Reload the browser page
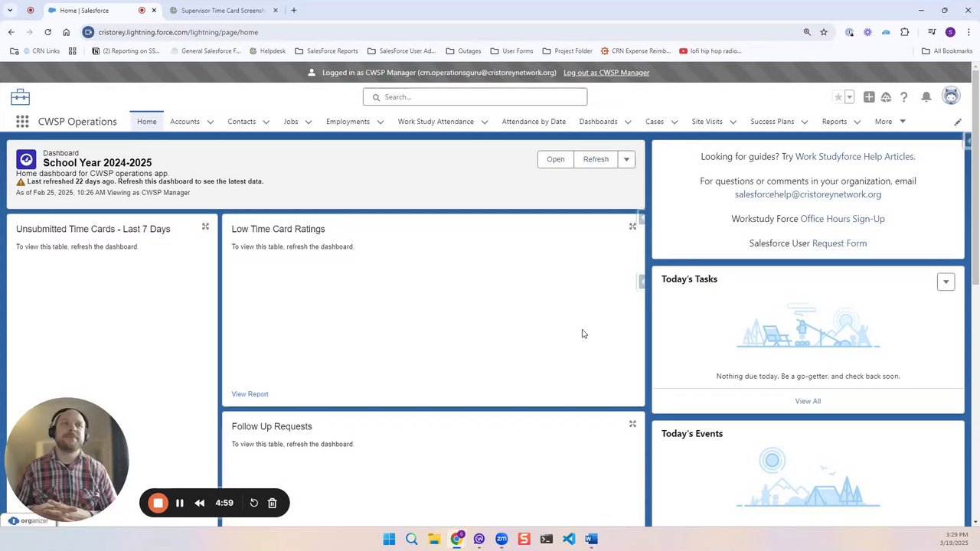980x551 pixels. (47, 32)
